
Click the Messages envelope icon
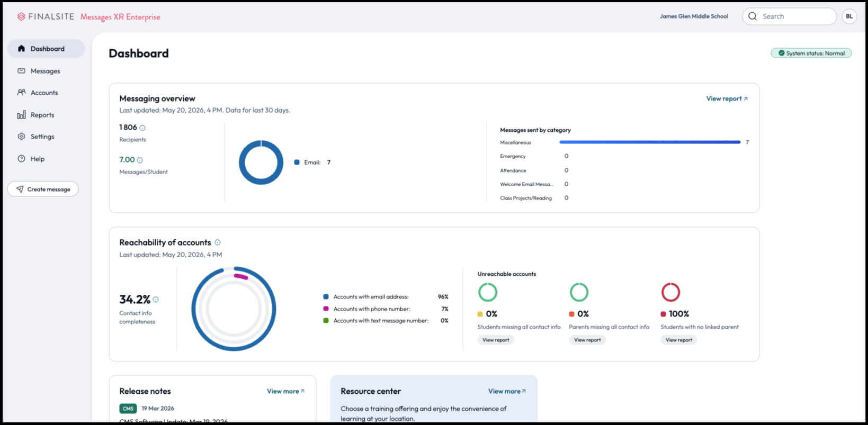[x=21, y=71]
